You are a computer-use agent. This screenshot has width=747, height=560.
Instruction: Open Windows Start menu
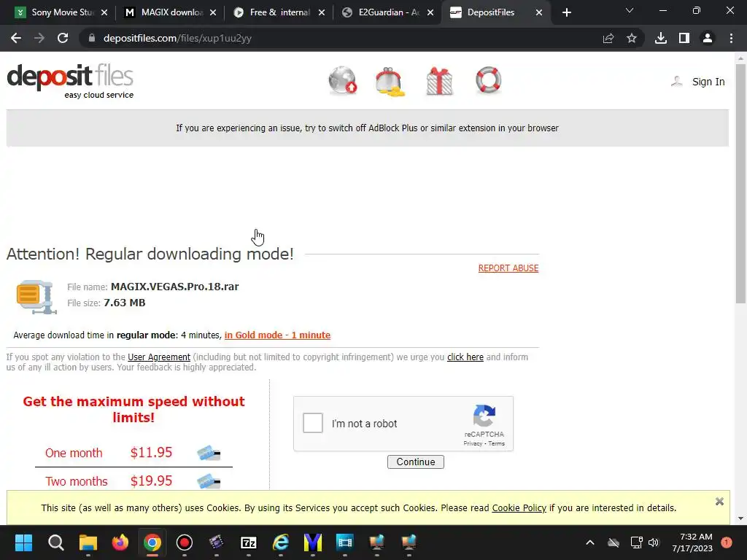tap(23, 542)
